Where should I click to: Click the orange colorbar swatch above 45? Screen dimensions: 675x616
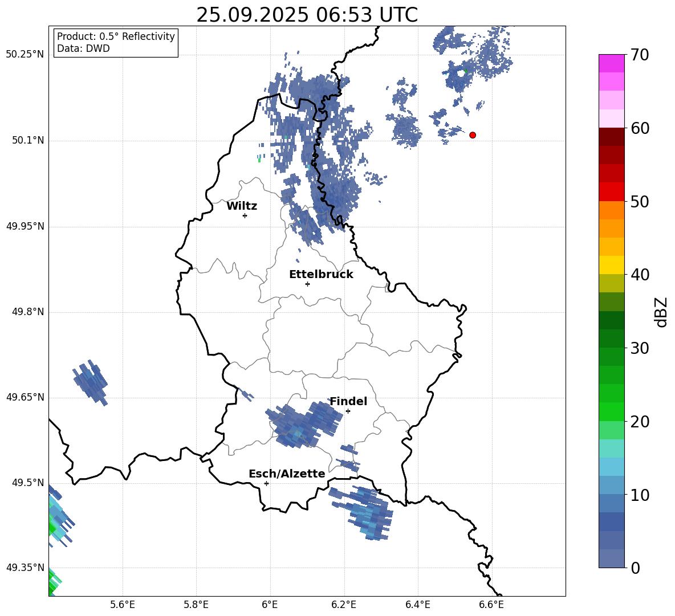pyautogui.click(x=612, y=229)
